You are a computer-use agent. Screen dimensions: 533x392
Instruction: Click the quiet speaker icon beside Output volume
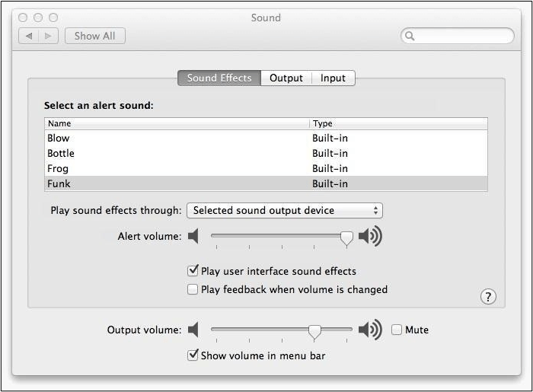[x=193, y=330]
